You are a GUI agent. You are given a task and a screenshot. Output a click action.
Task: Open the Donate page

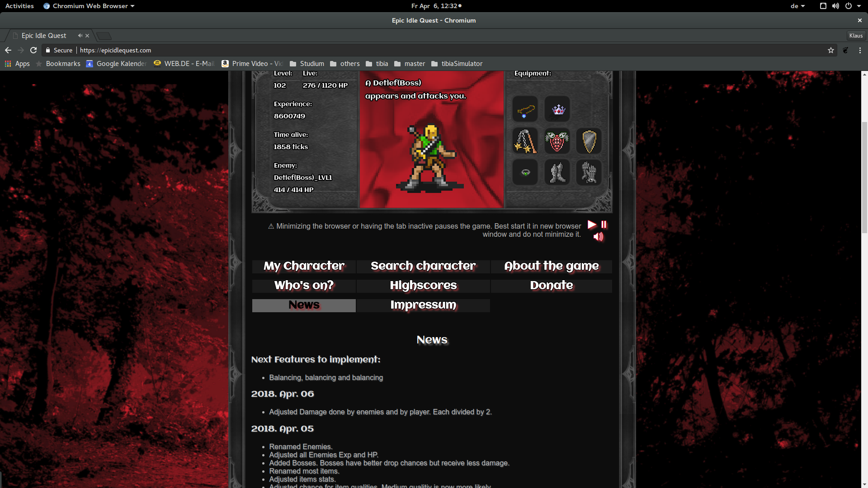[x=552, y=285]
